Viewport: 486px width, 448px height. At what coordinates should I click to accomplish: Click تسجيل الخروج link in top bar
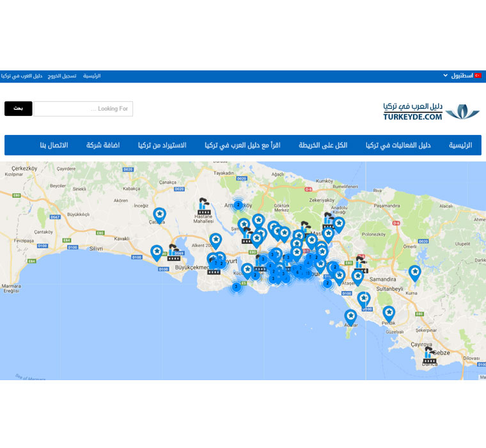coord(62,76)
